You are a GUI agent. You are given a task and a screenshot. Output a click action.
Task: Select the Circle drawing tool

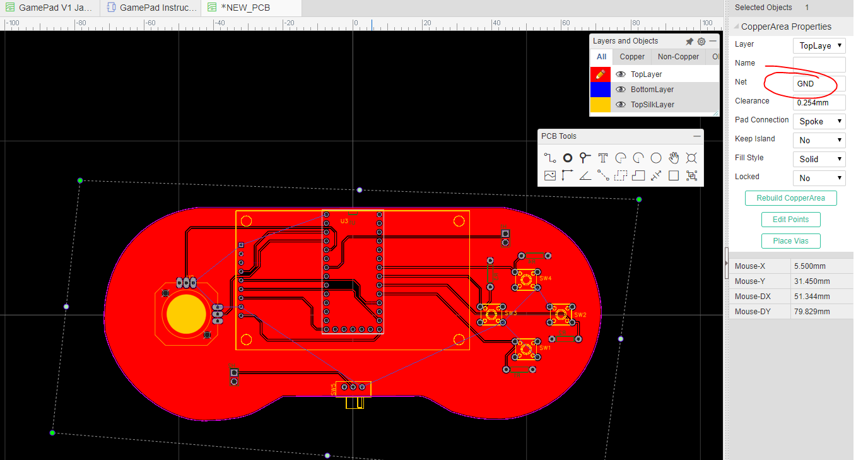pos(655,158)
